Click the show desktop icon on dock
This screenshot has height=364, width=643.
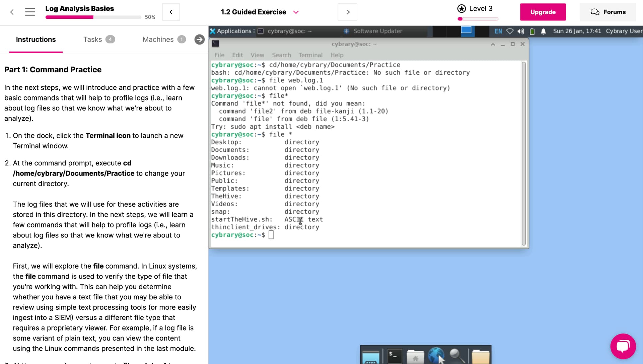pos(371,358)
